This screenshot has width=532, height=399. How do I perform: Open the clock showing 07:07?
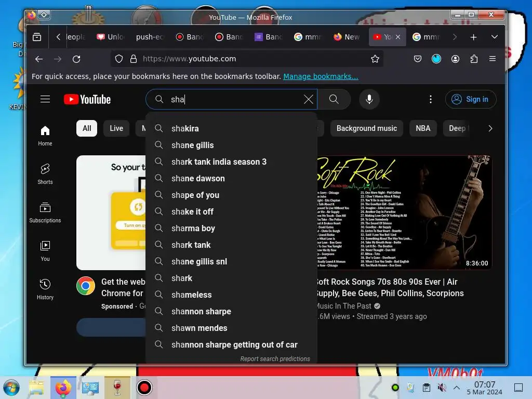[485, 388]
